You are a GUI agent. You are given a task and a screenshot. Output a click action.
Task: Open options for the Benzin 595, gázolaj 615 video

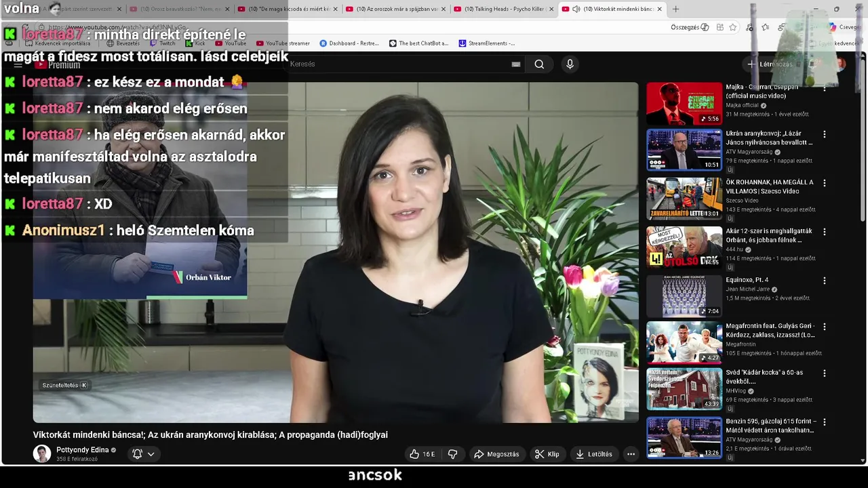pos(825,422)
